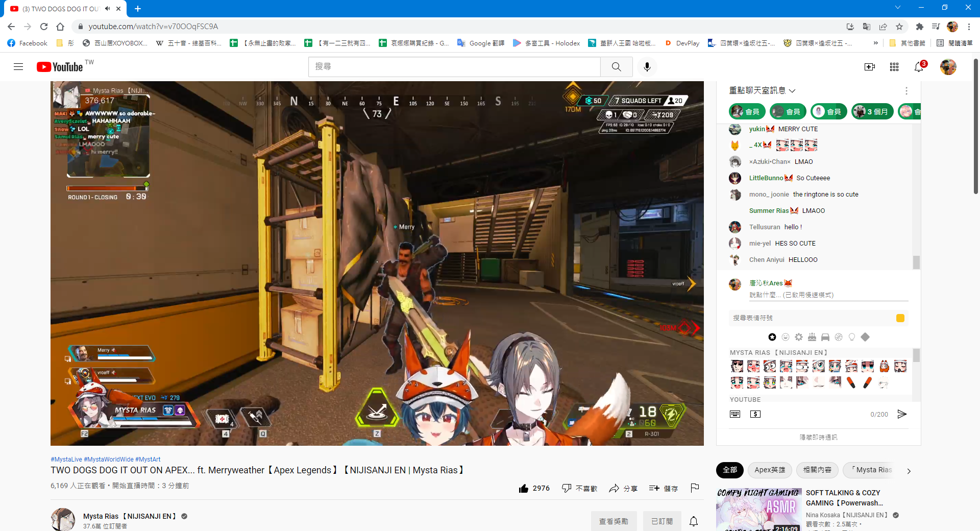The image size is (980, 531).
Task: Expand hidden bookmarks with » chevron
Action: 876,43
